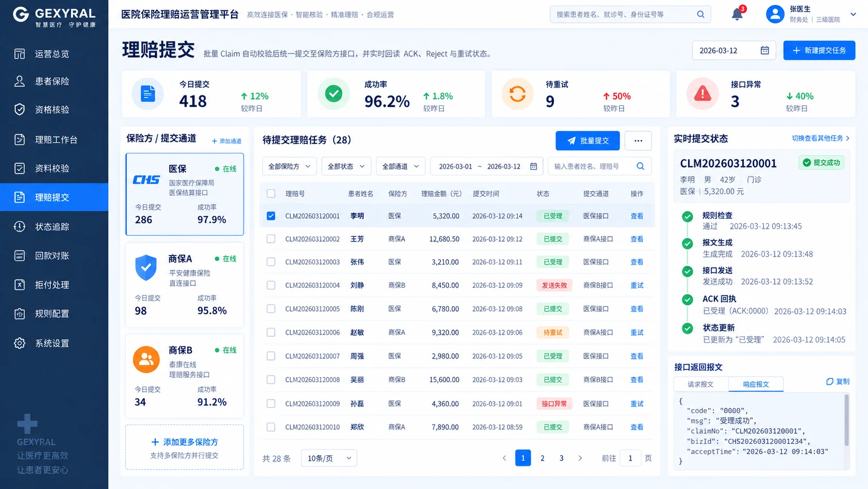This screenshot has height=489, width=868.
Task: Open 资料校验 in the sidebar
Action: 54,168
